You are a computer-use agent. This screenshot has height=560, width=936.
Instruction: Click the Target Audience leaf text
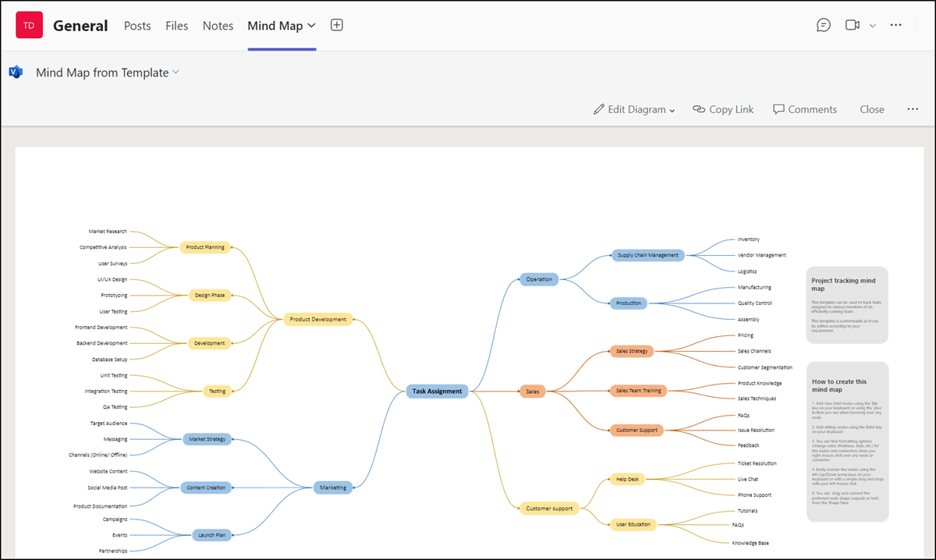[109, 423]
